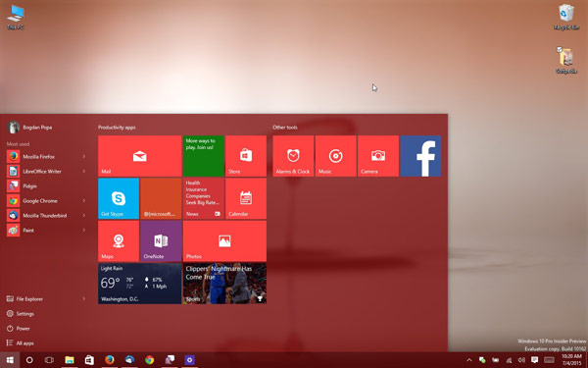The width and height of the screenshot is (588, 368).
Task: Click the Productivity apps group heading
Action: [x=117, y=128]
